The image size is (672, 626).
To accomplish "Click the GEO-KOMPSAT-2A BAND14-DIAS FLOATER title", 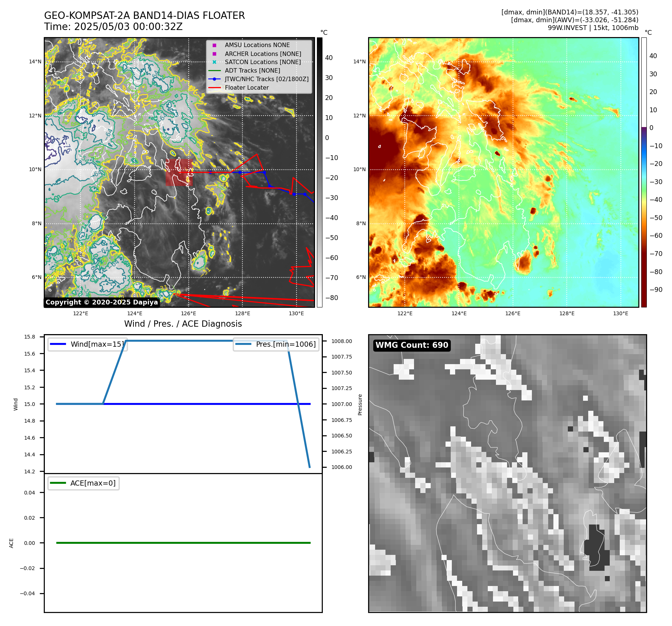I will point(145,16).
